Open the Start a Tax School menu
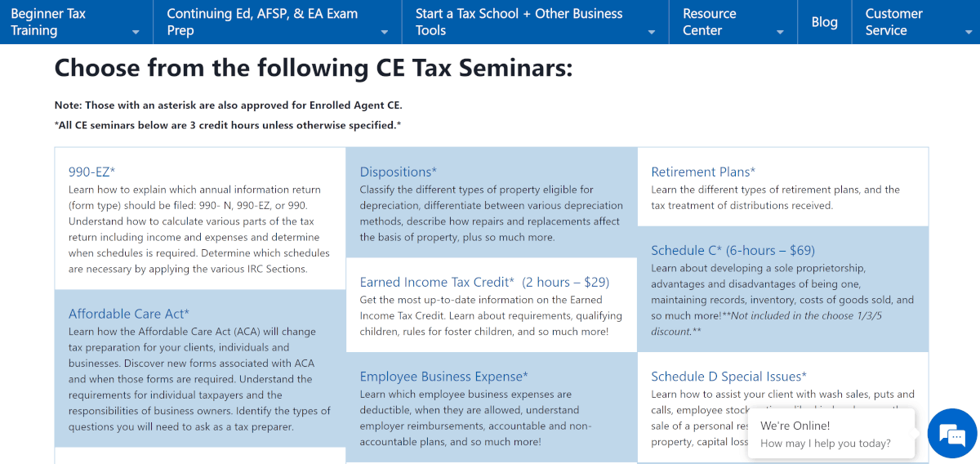The image size is (980, 464). tap(519, 22)
